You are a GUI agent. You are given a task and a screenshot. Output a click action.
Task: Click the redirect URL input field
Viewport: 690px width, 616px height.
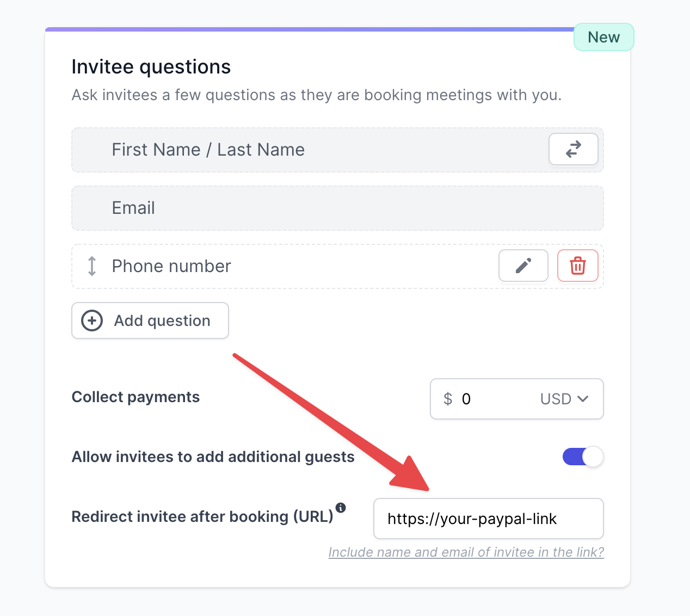coord(489,519)
